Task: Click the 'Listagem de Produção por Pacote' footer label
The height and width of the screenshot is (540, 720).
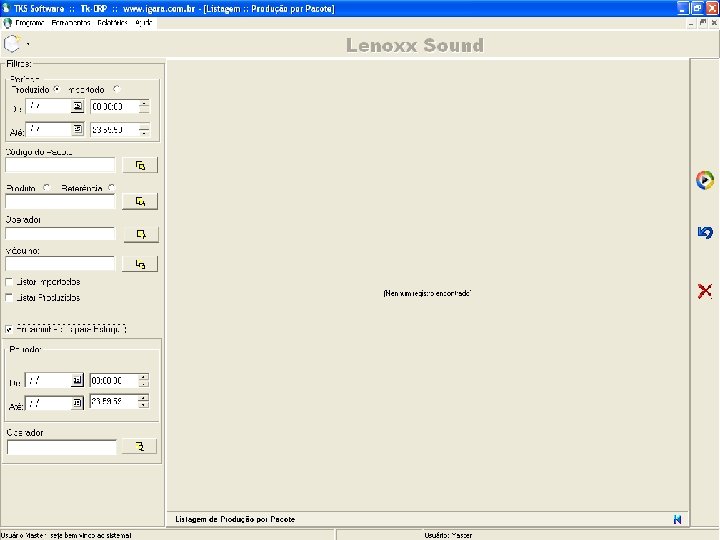Action: 235,519
